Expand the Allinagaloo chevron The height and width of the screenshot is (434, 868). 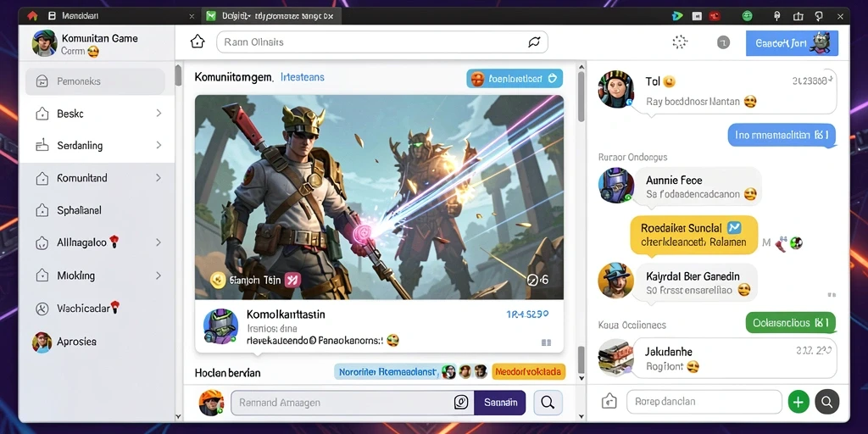coord(159,242)
